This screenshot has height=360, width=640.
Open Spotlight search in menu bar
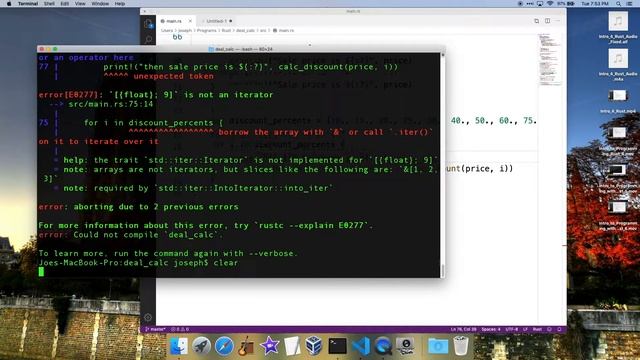(x=618, y=4)
